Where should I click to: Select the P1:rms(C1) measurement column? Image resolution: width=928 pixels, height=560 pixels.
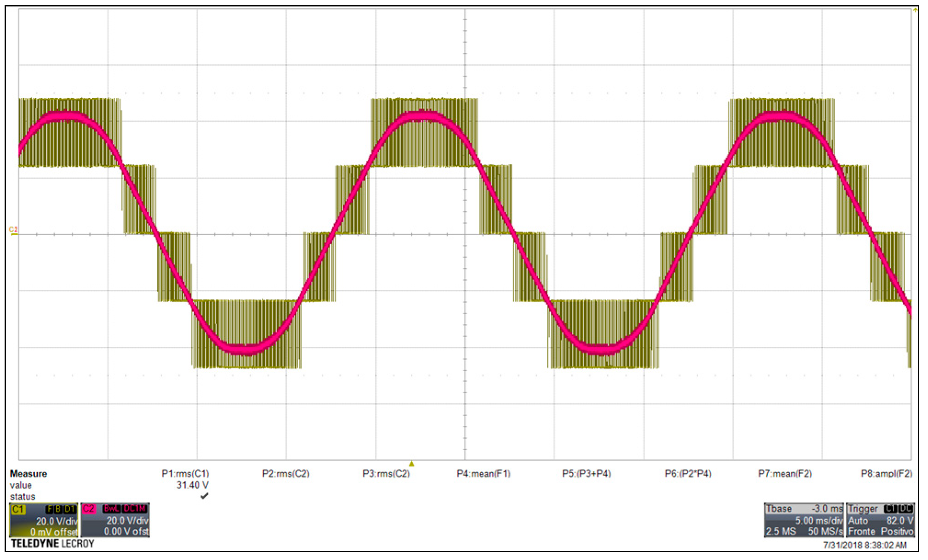click(x=185, y=473)
